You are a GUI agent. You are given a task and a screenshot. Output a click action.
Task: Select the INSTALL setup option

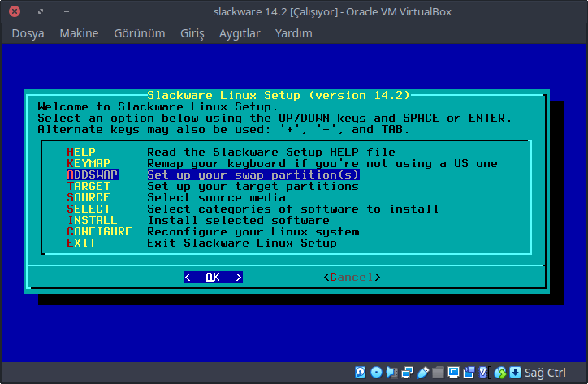[93, 220]
